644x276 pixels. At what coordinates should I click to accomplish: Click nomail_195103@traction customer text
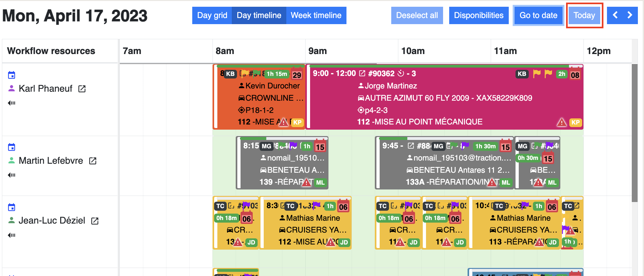(x=462, y=158)
